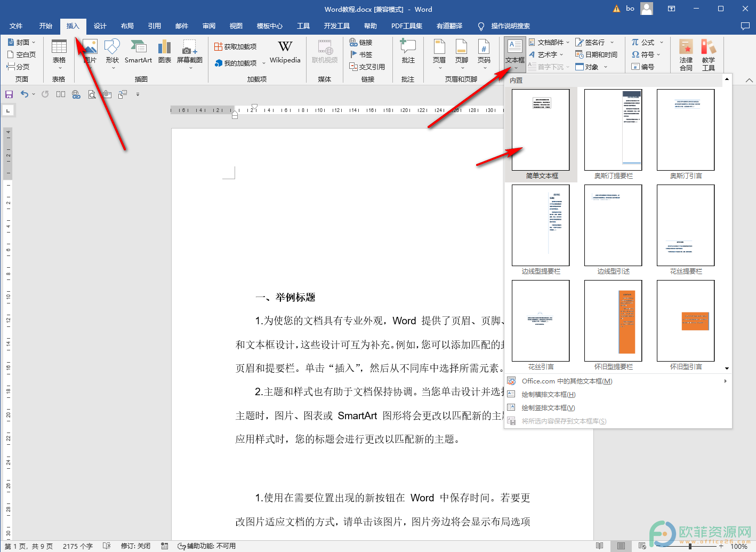Open Office.com 中的其他文本框 submenu
The height and width of the screenshot is (552, 756).
pos(618,381)
